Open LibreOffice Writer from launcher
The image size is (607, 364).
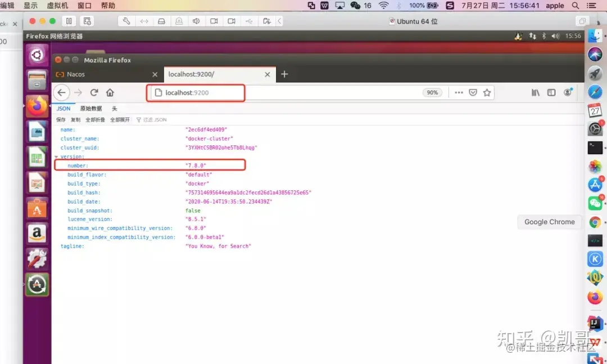pyautogui.click(x=37, y=131)
